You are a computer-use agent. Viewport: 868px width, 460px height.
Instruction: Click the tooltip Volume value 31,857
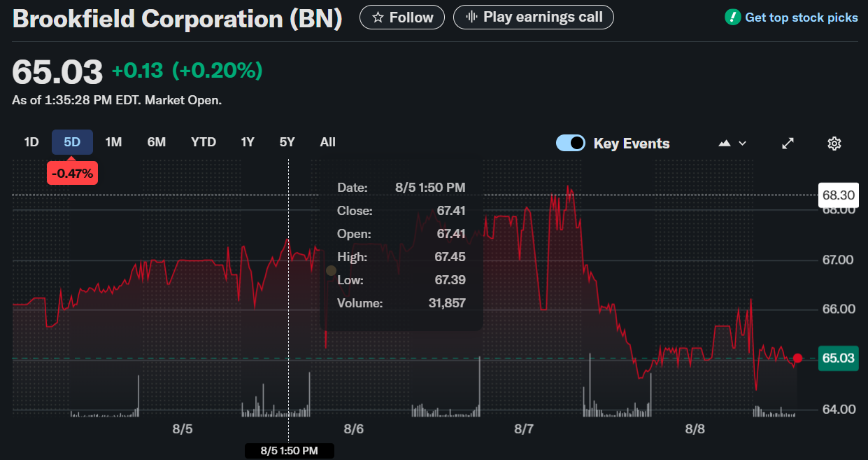point(447,303)
